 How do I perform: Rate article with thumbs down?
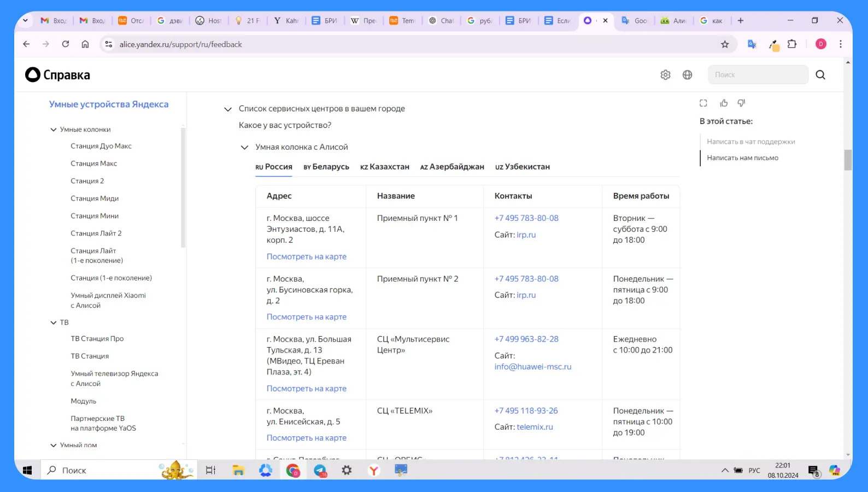click(x=742, y=103)
